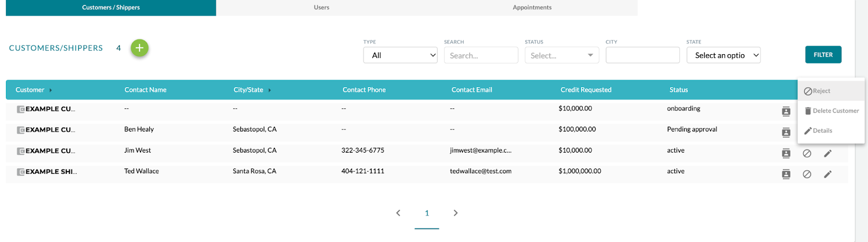Click the Credit Requested column header
The height and width of the screenshot is (242, 868).
coord(586,90)
